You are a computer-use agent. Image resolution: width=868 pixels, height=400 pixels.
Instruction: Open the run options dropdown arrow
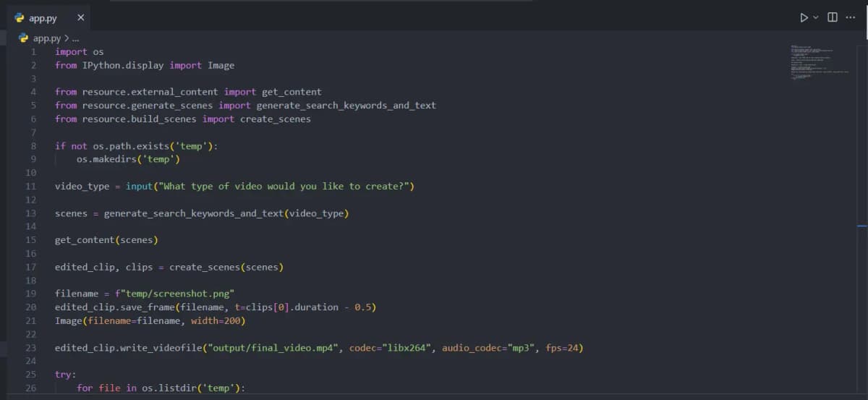click(816, 17)
